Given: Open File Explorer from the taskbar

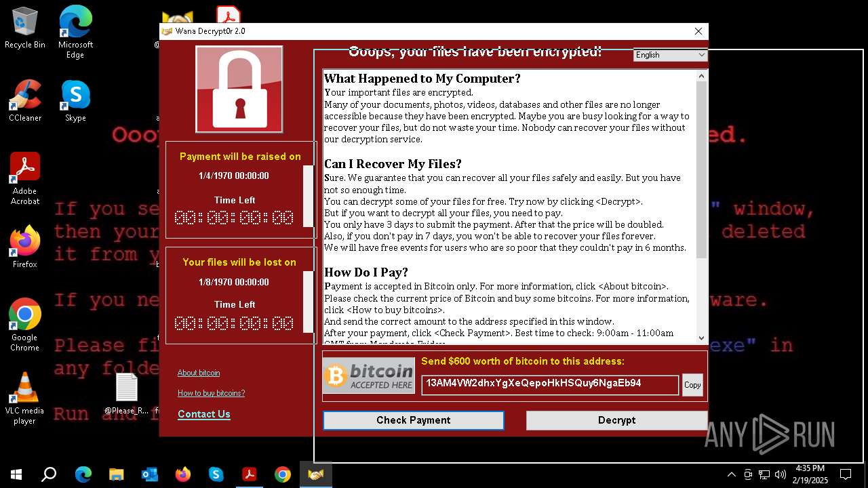Looking at the screenshot, I should coord(116,474).
